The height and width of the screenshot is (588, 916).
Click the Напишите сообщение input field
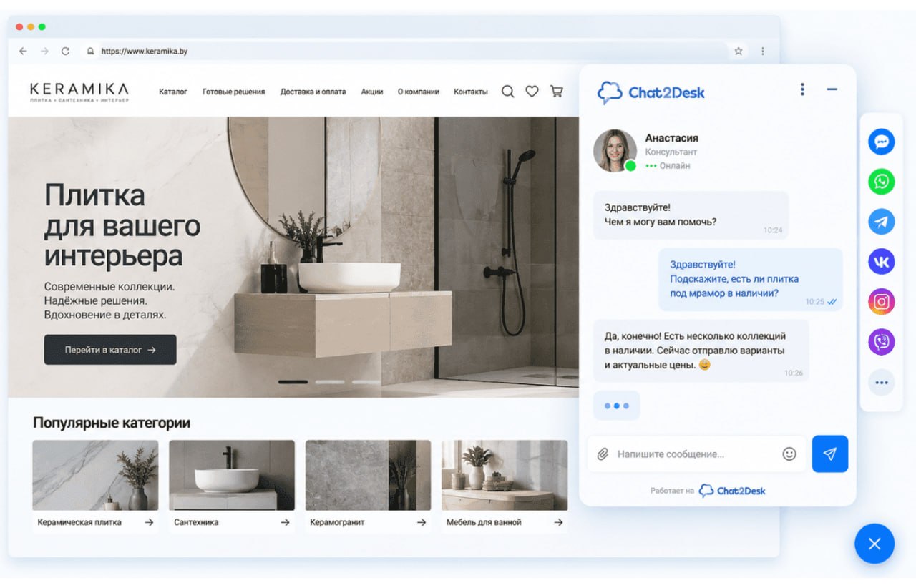(x=696, y=454)
